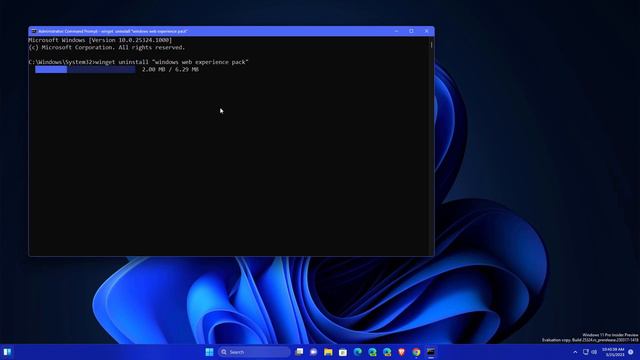
Task: Click the Command Prompt window icon
Action: tap(34, 31)
